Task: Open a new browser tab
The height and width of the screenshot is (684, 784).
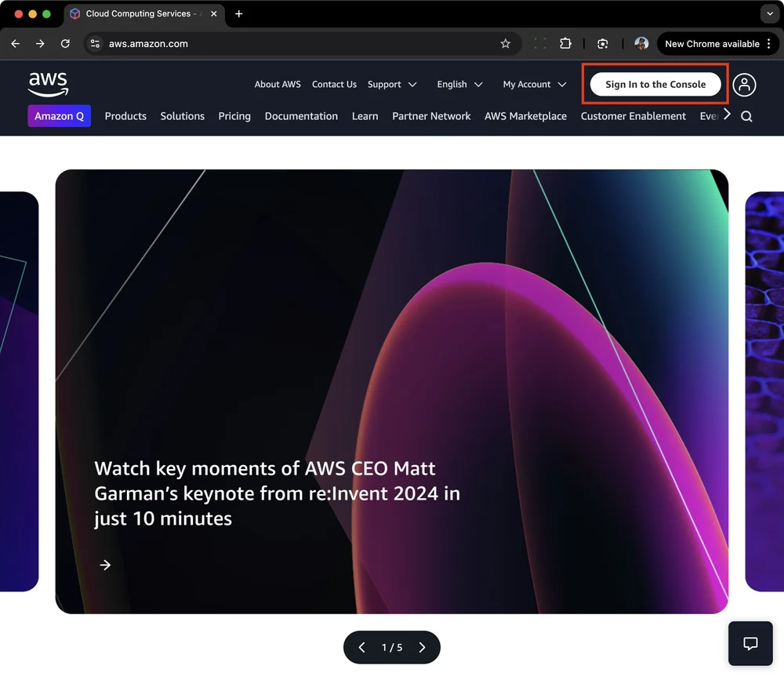Action: 238,14
